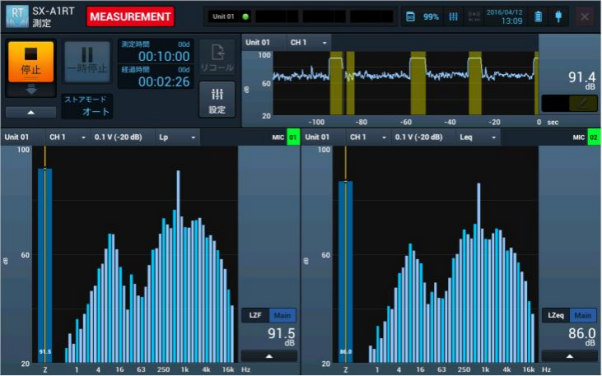This screenshot has width=602, height=376.
Task: Click Unit 01 label in time graph
Action: pos(258,42)
